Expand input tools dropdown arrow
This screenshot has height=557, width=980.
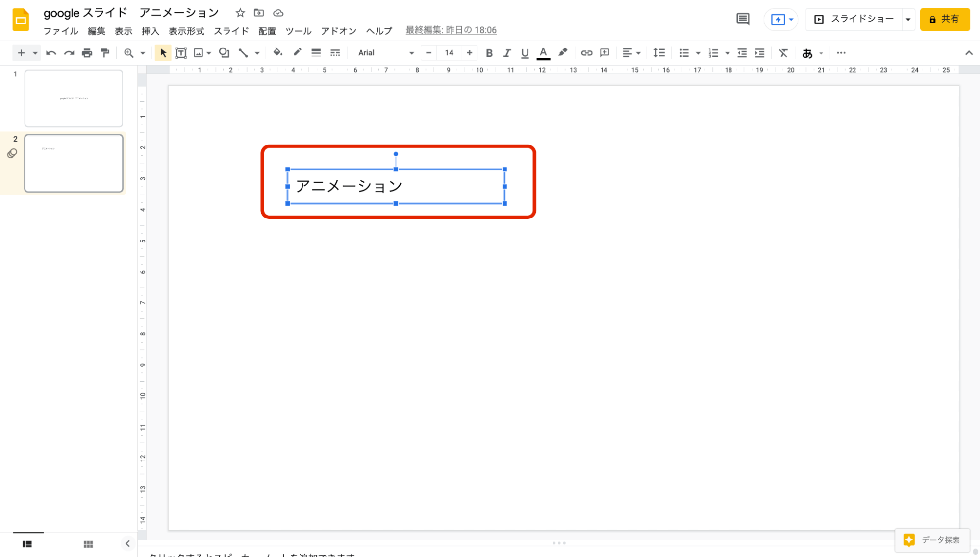821,53
